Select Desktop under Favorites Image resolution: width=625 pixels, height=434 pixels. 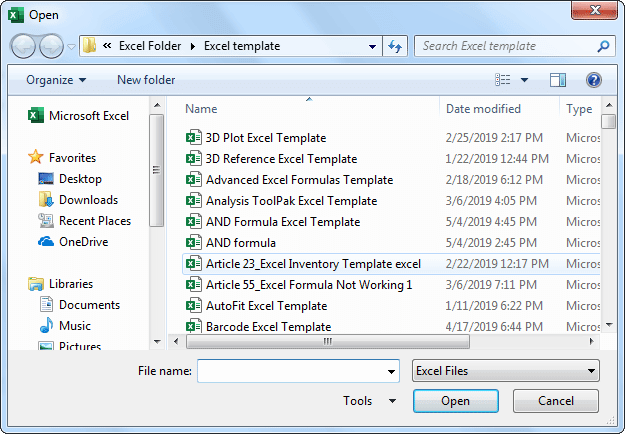point(70,179)
